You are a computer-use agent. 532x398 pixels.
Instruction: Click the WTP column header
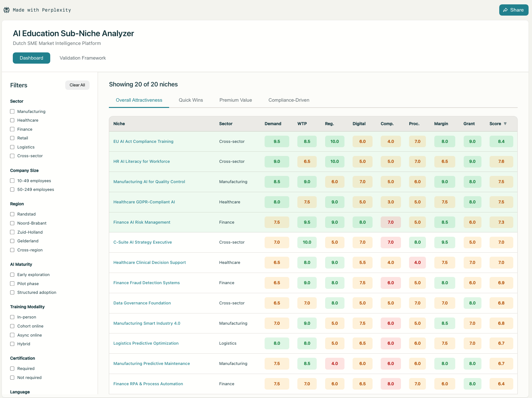pyautogui.click(x=302, y=124)
